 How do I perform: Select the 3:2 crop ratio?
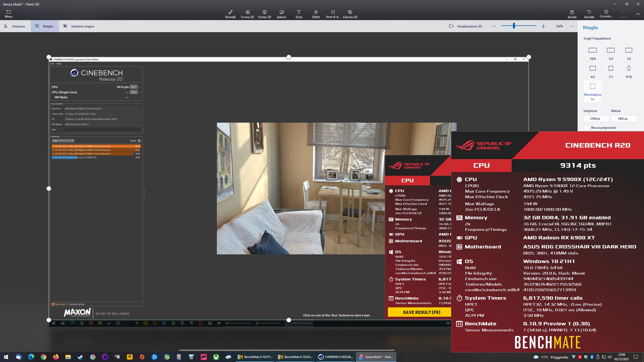(x=629, y=54)
